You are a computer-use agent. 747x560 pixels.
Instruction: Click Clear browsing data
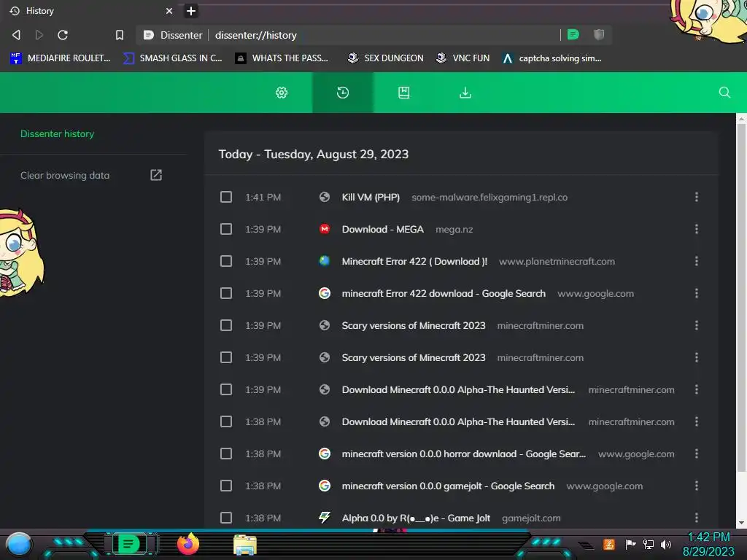[x=65, y=175]
